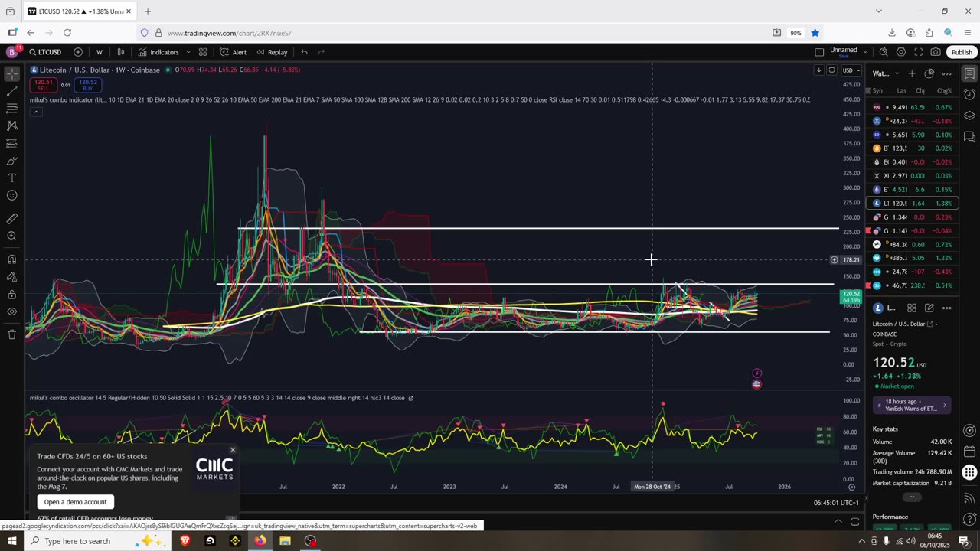This screenshot has width=980, height=551.
Task: Open the Chats panel tab
Action: coord(969,137)
